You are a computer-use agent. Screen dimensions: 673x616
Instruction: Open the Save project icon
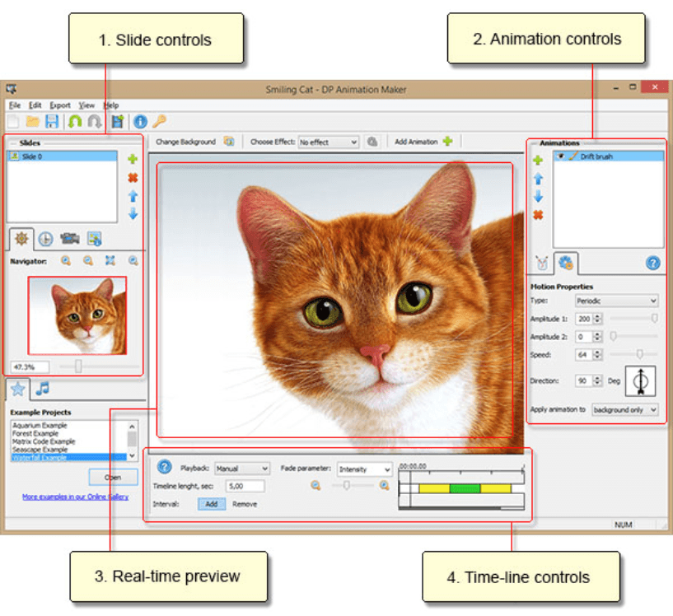click(x=52, y=122)
